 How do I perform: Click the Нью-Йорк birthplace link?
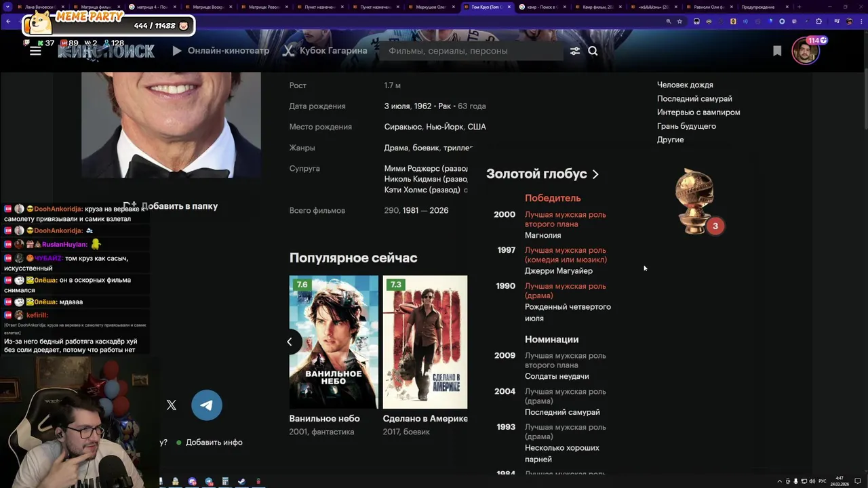445,127
